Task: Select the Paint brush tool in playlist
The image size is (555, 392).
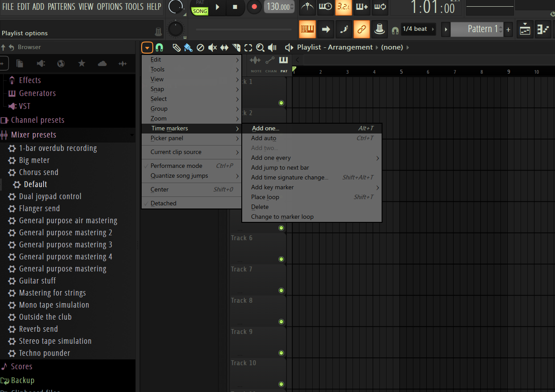Action: point(188,47)
